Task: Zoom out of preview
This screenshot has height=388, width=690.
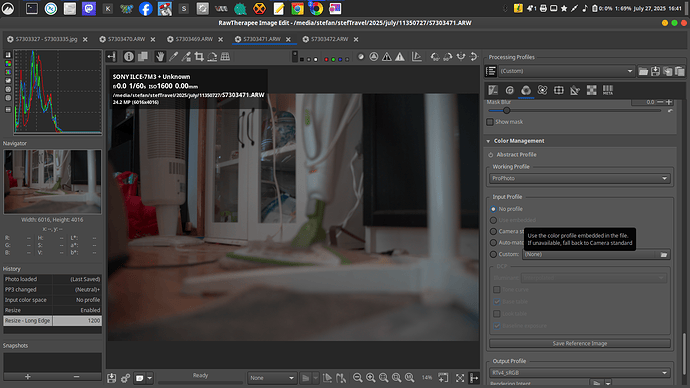Action: (x=357, y=378)
